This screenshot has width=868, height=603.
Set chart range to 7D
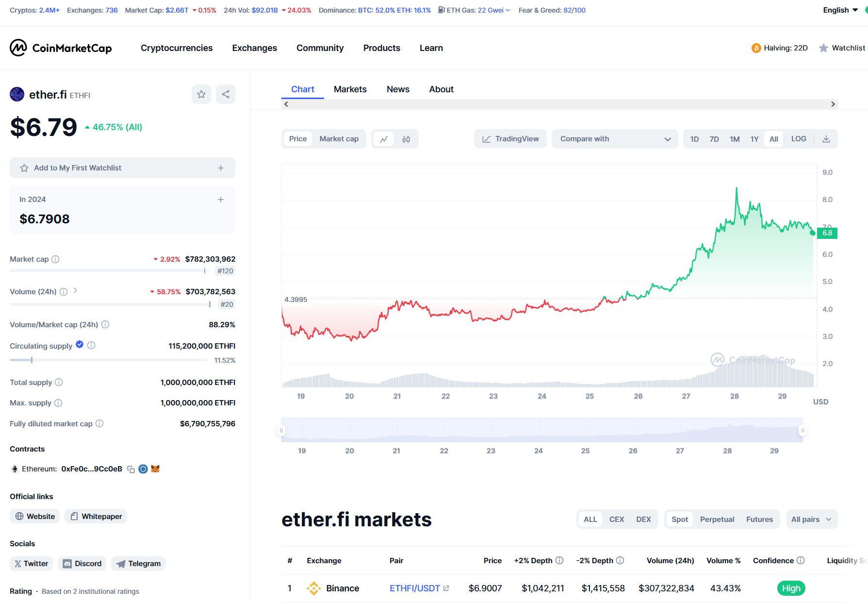tap(714, 139)
